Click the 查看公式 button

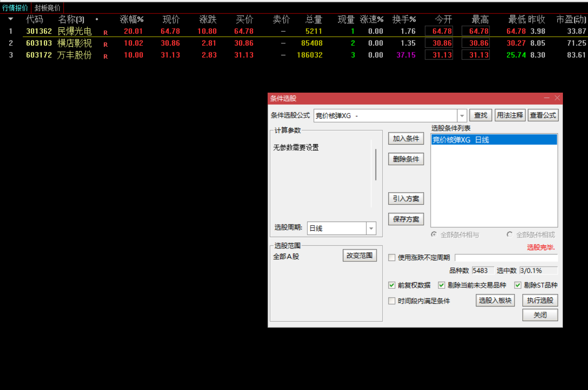tap(543, 115)
